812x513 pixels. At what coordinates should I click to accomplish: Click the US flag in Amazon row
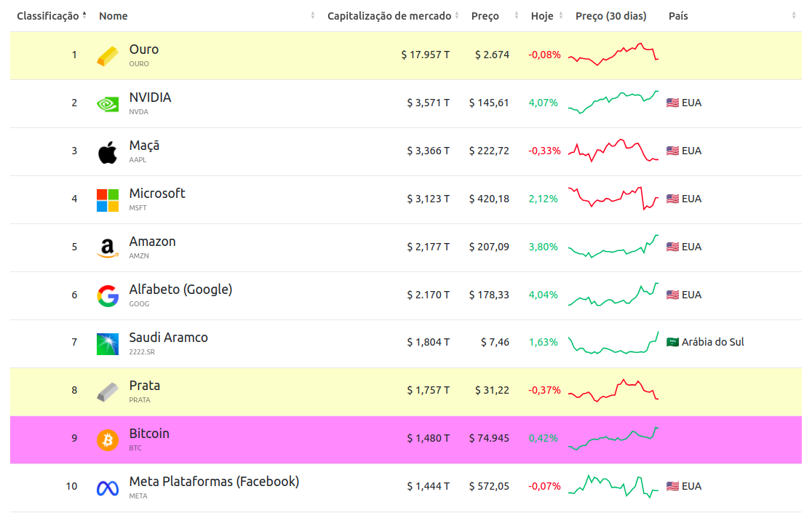pos(673,247)
